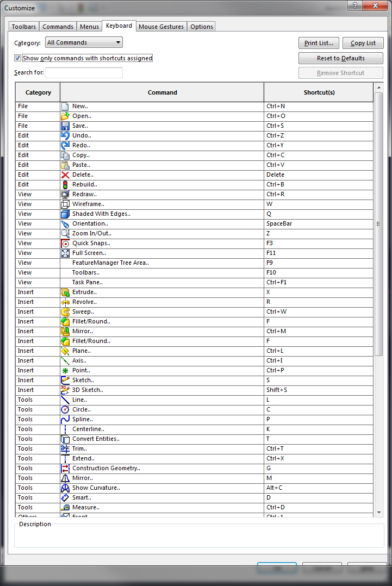The width and height of the screenshot is (392, 586).
Task: Select the 3D Sketch icon
Action: [65, 390]
